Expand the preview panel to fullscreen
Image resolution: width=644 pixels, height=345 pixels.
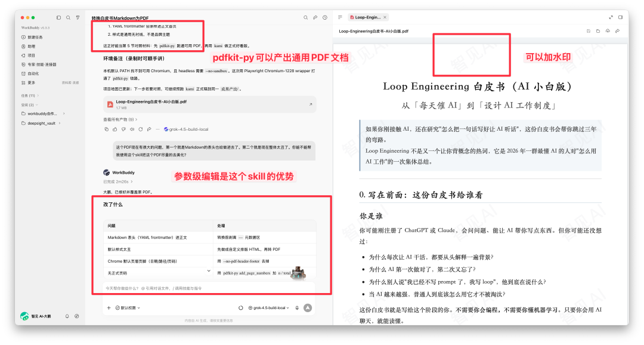pyautogui.click(x=611, y=17)
